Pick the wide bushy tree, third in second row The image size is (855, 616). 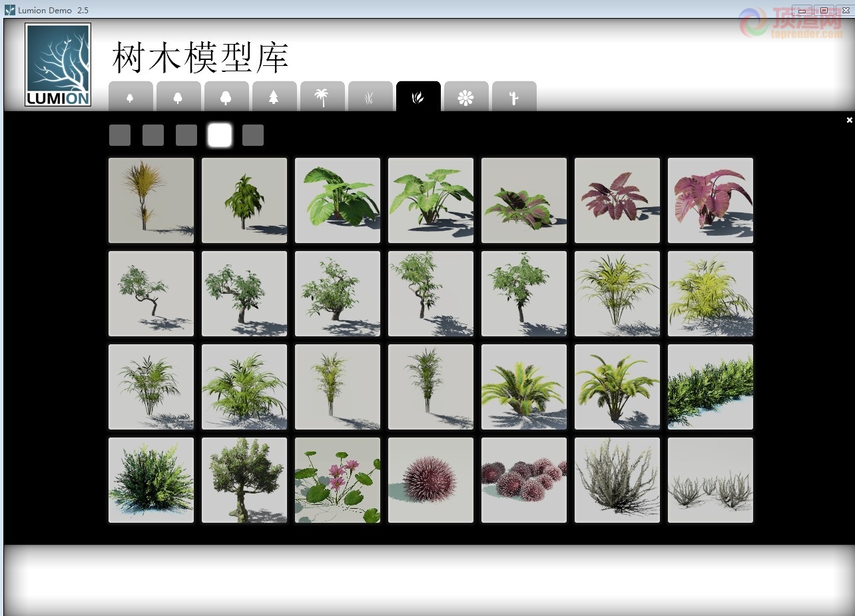(338, 294)
